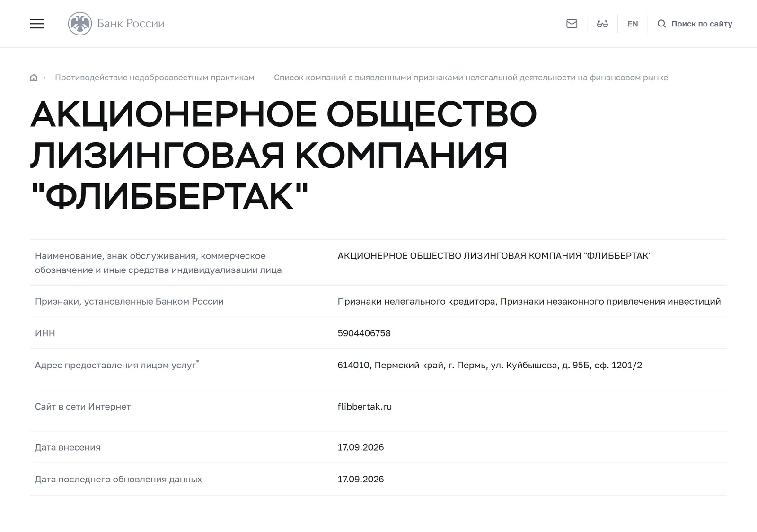Open the hamburger menu
Image resolution: width=757 pixels, height=532 pixels.
tap(37, 24)
